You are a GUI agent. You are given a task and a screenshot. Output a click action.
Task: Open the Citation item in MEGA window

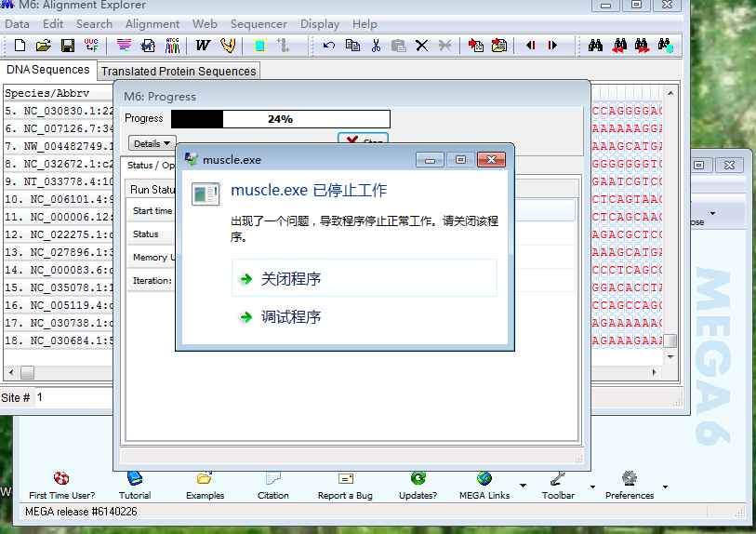[x=272, y=486]
